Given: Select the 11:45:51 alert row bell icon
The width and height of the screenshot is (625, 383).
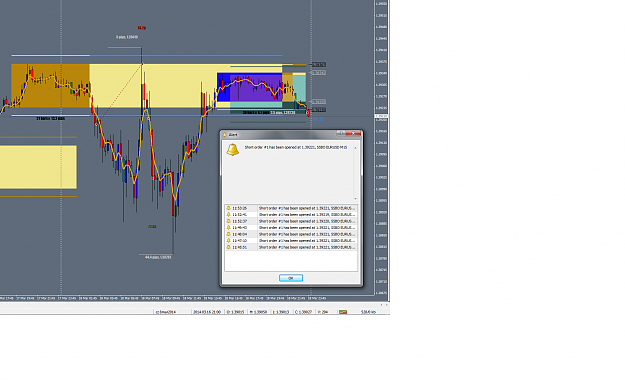Looking at the screenshot, I should click(228, 247).
